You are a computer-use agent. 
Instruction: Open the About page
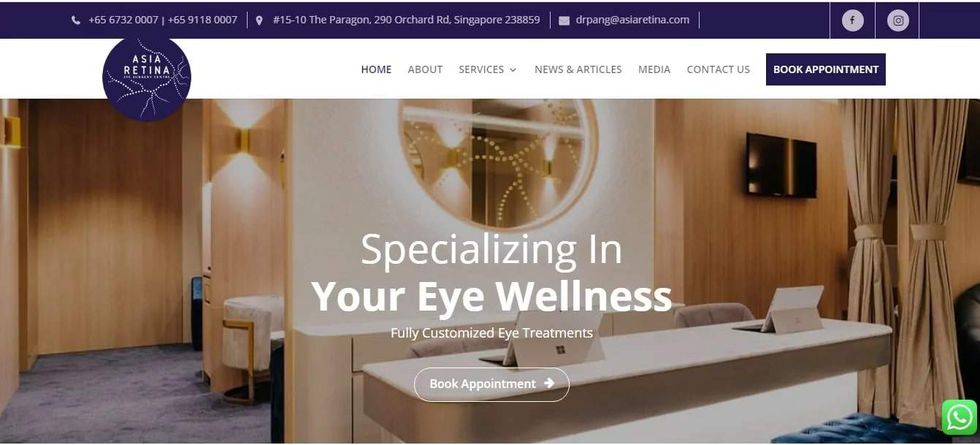coord(425,69)
